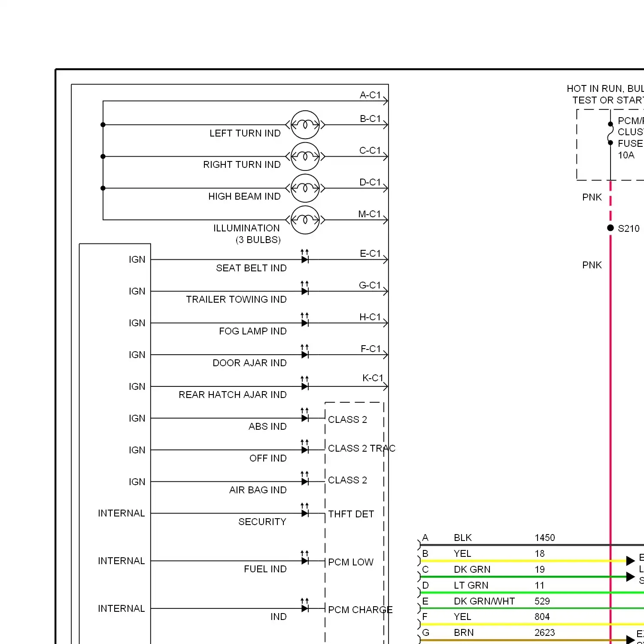Select the IGN label on SEAT BELT IND line
Viewport: 644px width, 644px height.
tap(137, 259)
